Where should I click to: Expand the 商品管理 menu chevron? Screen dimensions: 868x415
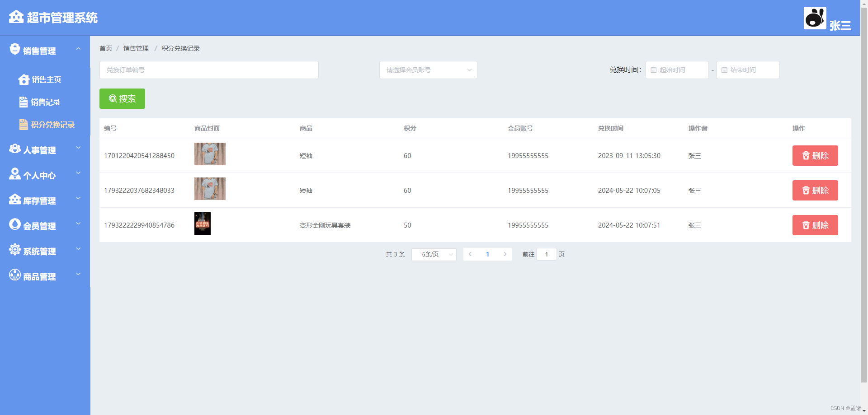click(78, 274)
